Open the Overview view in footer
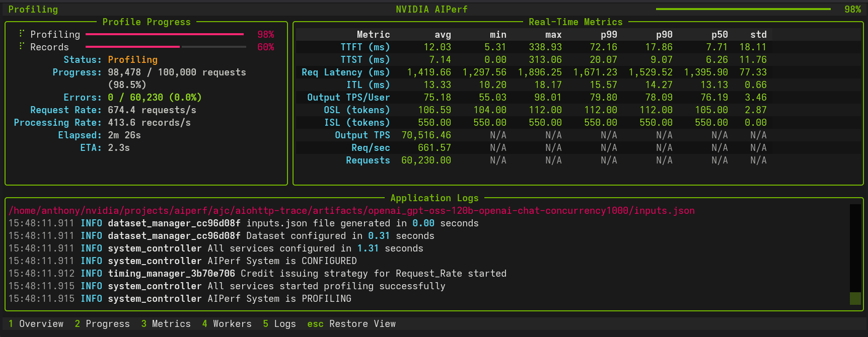The width and height of the screenshot is (868, 337). pyautogui.click(x=36, y=324)
